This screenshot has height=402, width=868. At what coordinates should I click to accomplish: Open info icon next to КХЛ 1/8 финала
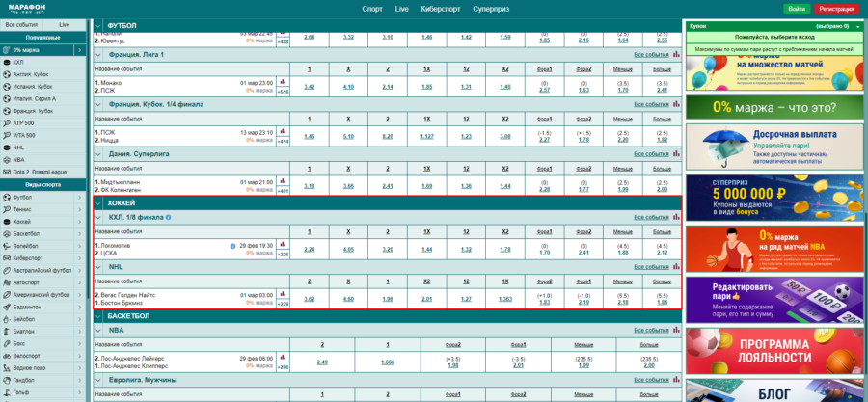point(168,217)
